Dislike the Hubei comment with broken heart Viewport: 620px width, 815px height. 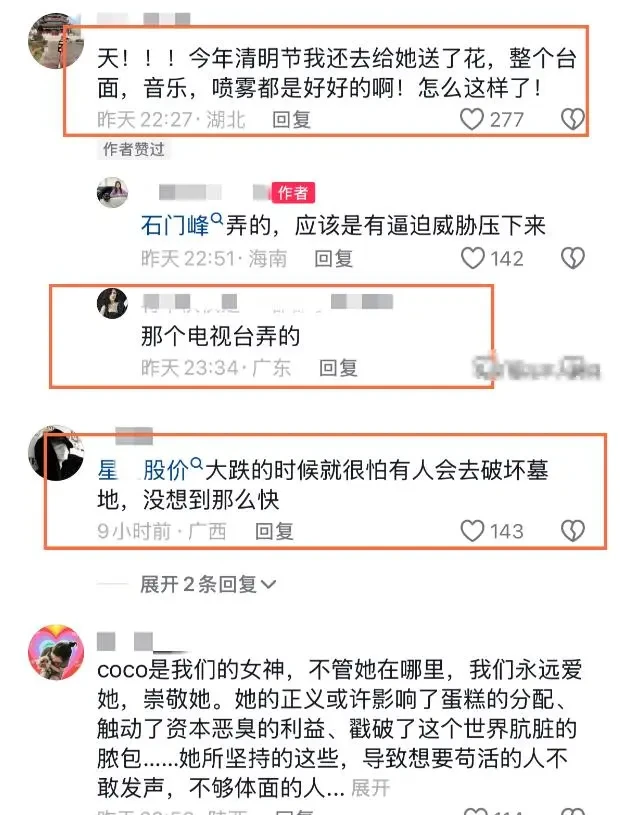pyautogui.click(x=573, y=119)
